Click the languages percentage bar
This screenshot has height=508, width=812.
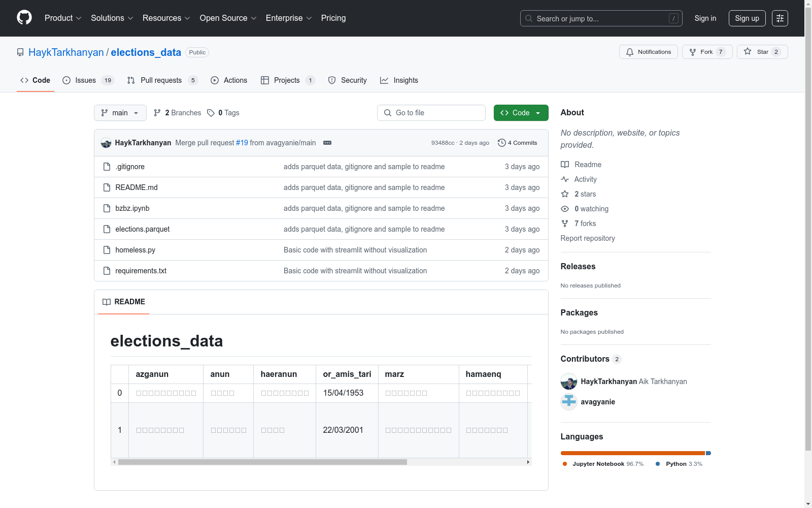[636, 453]
